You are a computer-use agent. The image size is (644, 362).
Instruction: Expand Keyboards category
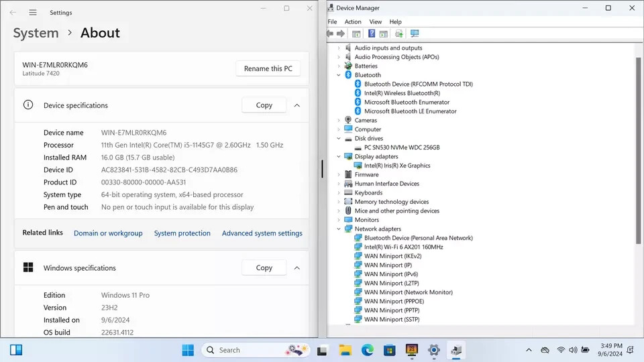pyautogui.click(x=339, y=192)
